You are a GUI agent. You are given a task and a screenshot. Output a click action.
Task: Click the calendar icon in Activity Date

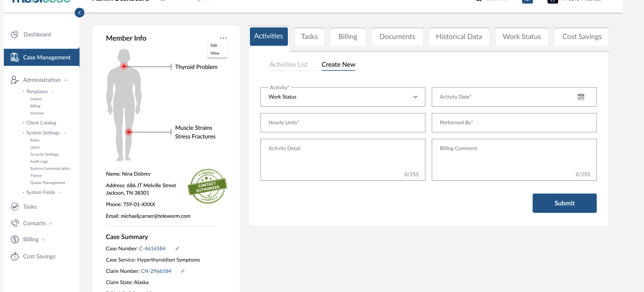click(x=581, y=97)
